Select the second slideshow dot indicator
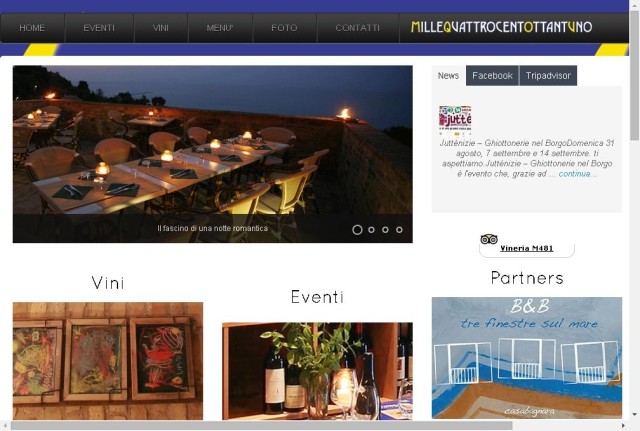Image resolution: width=640 pixels, height=431 pixels. click(x=371, y=230)
